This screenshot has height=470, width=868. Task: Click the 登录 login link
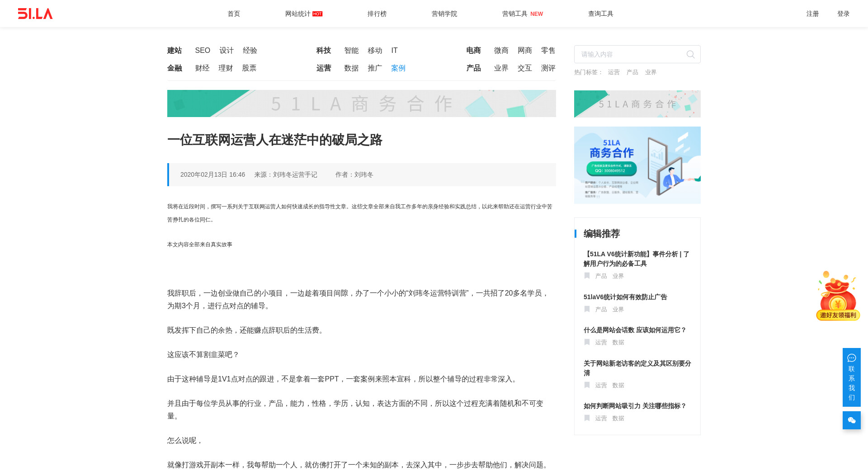(x=843, y=14)
